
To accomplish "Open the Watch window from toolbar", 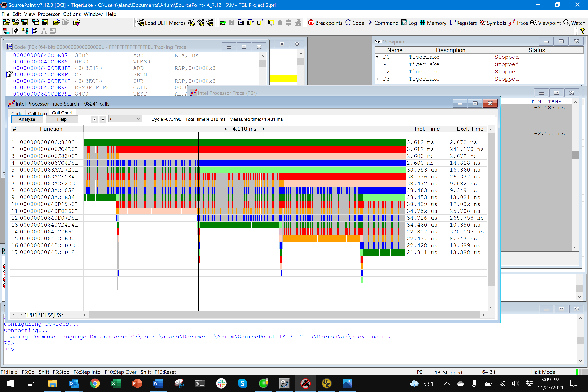I will 574,23.
